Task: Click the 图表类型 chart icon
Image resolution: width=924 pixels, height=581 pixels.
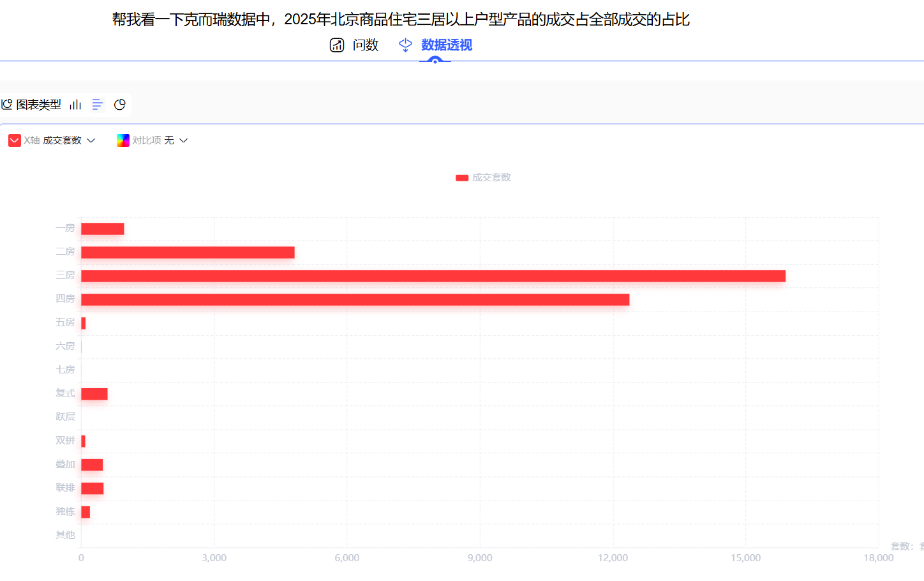Action: [x=7, y=105]
